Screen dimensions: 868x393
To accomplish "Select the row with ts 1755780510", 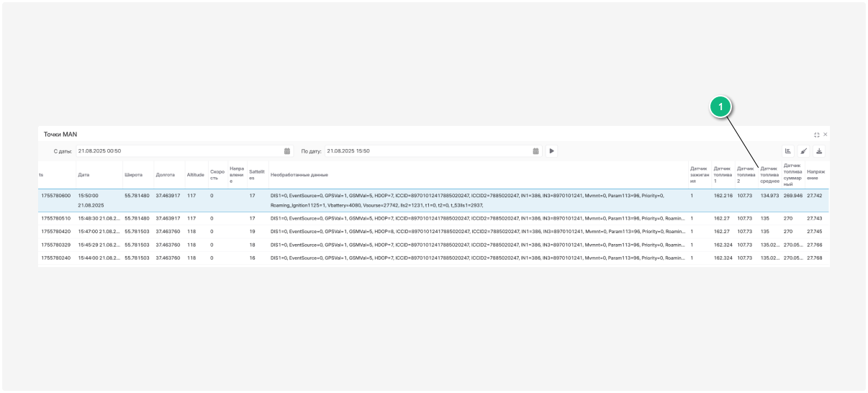I will [x=433, y=218].
